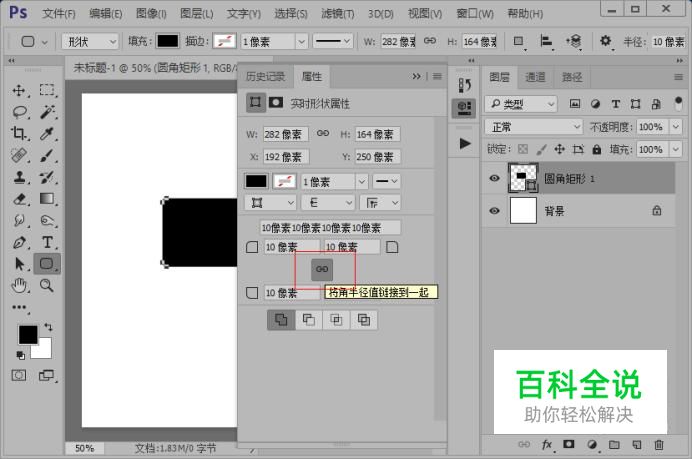Switch to the 历史记录 tab
Image resolution: width=692 pixels, height=459 pixels.
tap(265, 76)
